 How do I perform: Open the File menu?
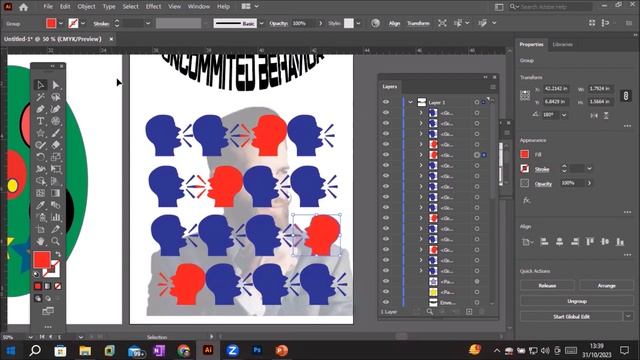click(48, 7)
